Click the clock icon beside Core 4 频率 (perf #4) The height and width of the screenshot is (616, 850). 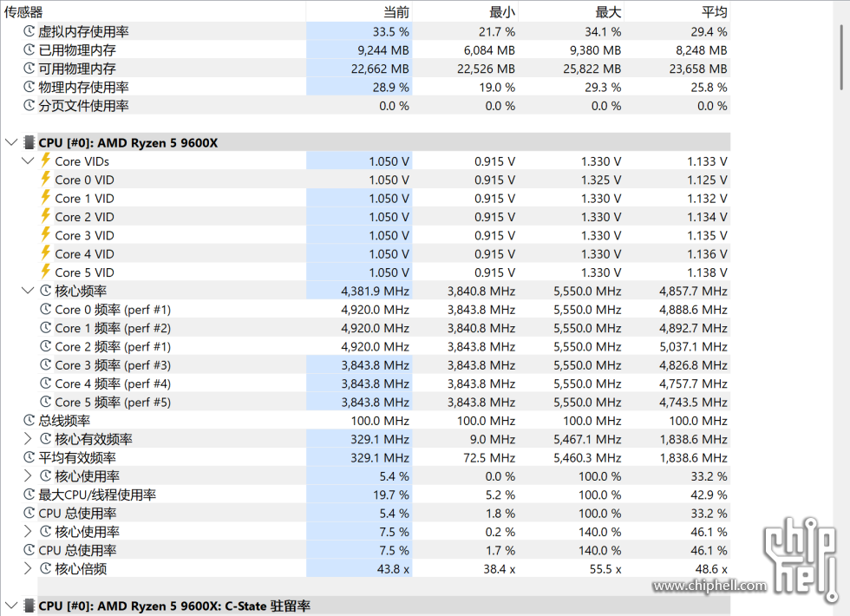46,383
